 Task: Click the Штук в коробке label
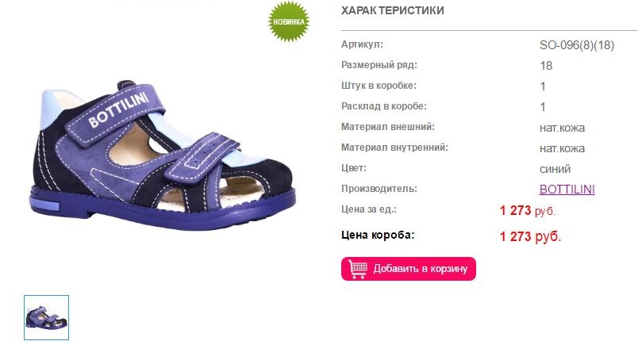click(379, 86)
